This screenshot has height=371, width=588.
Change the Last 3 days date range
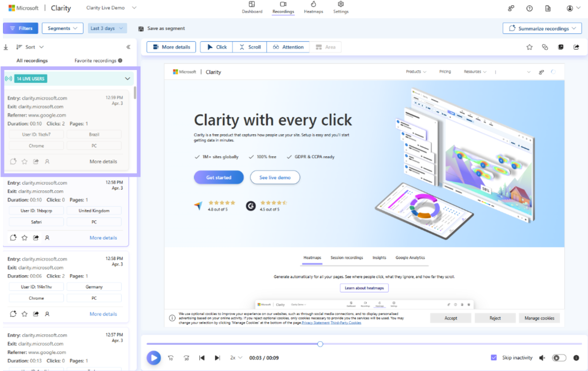pyautogui.click(x=108, y=28)
